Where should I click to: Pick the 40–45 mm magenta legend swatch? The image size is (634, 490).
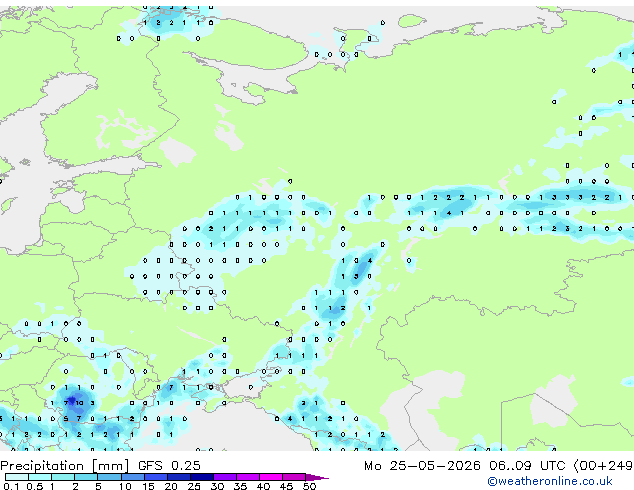coord(271,477)
